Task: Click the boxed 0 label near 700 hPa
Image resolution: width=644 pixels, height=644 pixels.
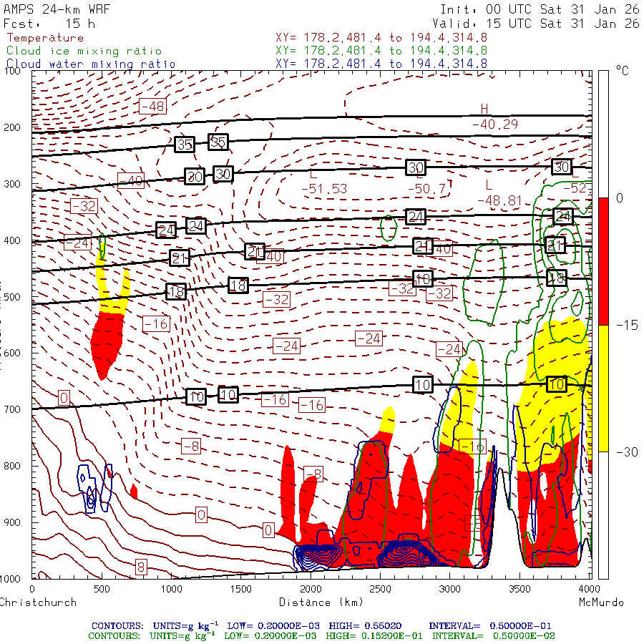Action: [x=64, y=398]
